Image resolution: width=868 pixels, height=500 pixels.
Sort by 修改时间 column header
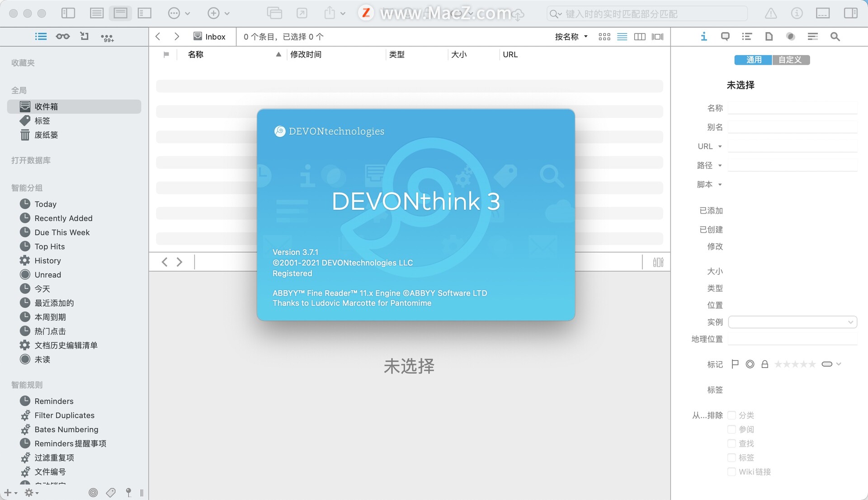(x=306, y=54)
